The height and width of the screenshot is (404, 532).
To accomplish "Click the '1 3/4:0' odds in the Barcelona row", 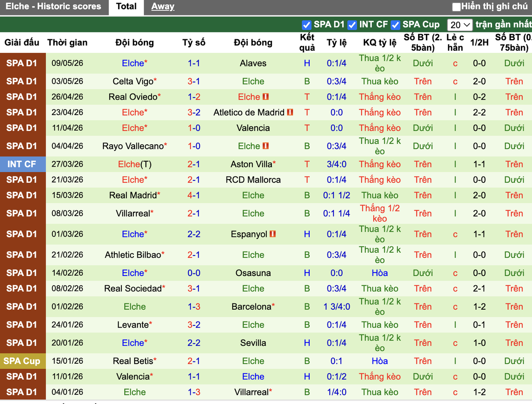I will (337, 307).
